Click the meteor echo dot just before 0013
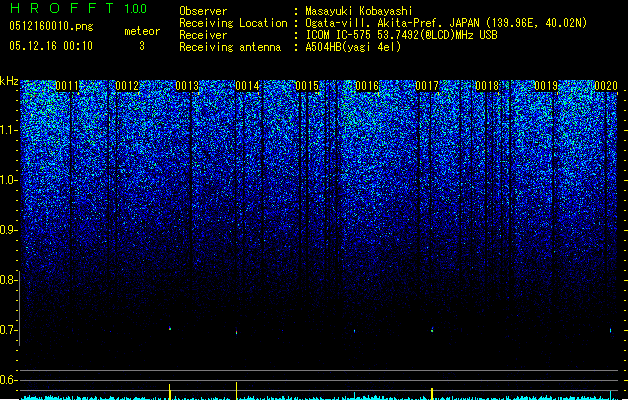Image resolution: width=629 pixels, height=400 pixels. (x=170, y=328)
